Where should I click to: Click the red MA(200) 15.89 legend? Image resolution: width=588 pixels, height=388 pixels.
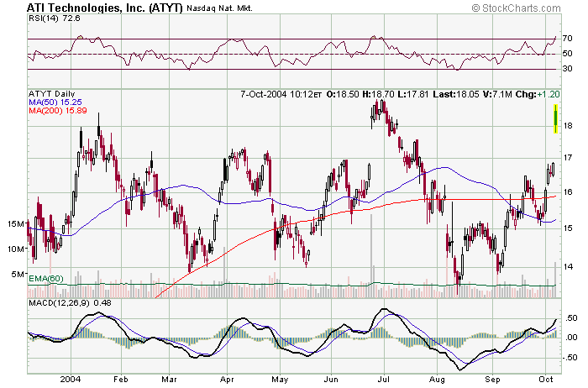tap(58, 111)
